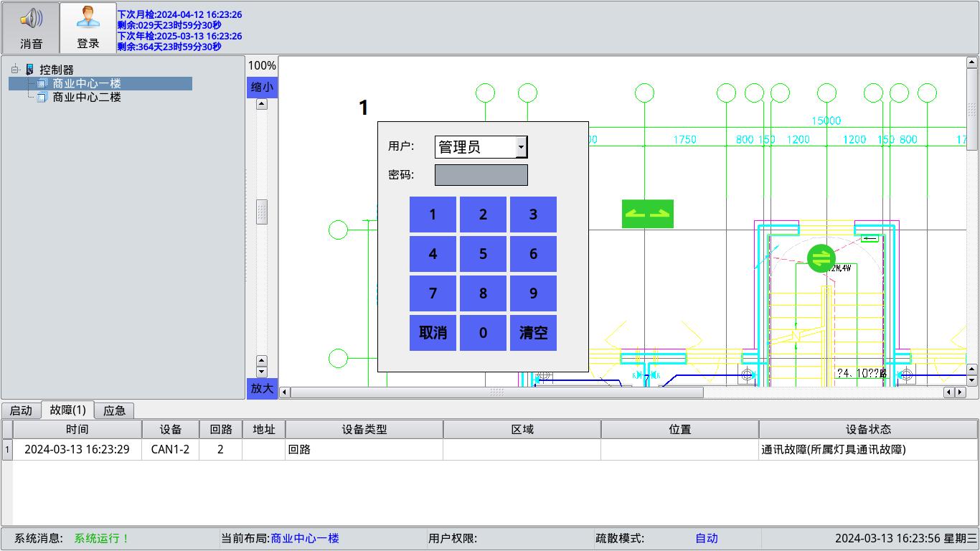Open the 故障(1) tab
This screenshot has width=980, height=551.
(67, 410)
